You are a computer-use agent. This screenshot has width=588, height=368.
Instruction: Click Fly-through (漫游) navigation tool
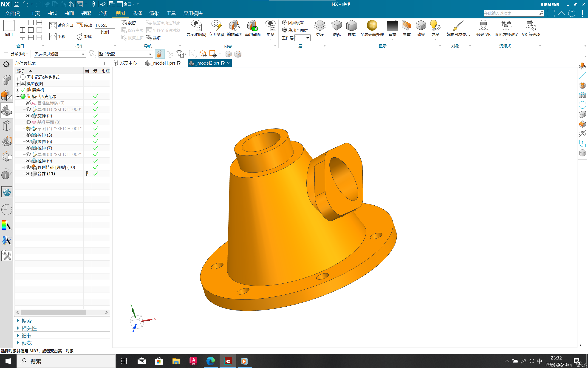tap(129, 23)
